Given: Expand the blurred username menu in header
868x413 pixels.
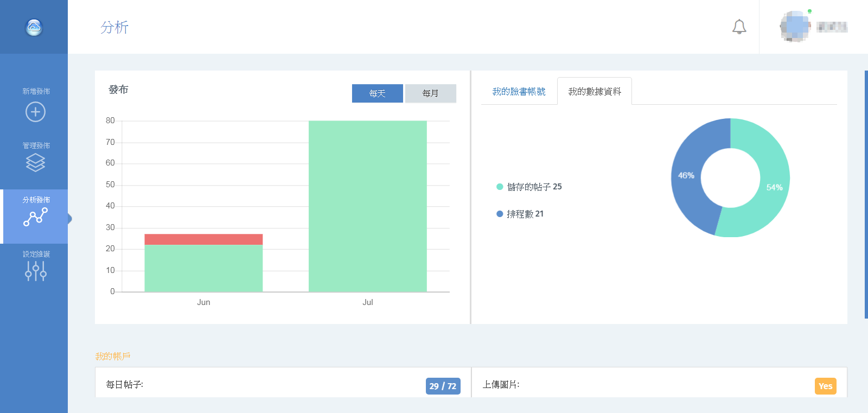Looking at the screenshot, I should 832,27.
